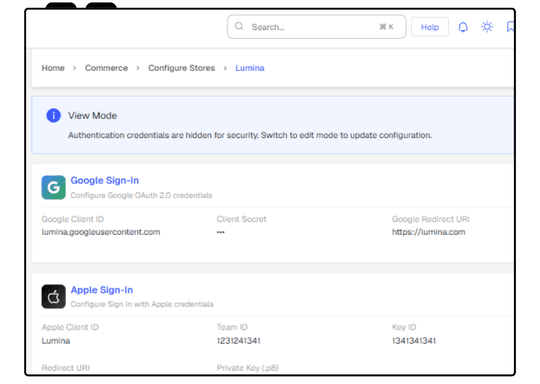
Task: Click the ⌘ K shortcut hint
Action: (x=386, y=27)
